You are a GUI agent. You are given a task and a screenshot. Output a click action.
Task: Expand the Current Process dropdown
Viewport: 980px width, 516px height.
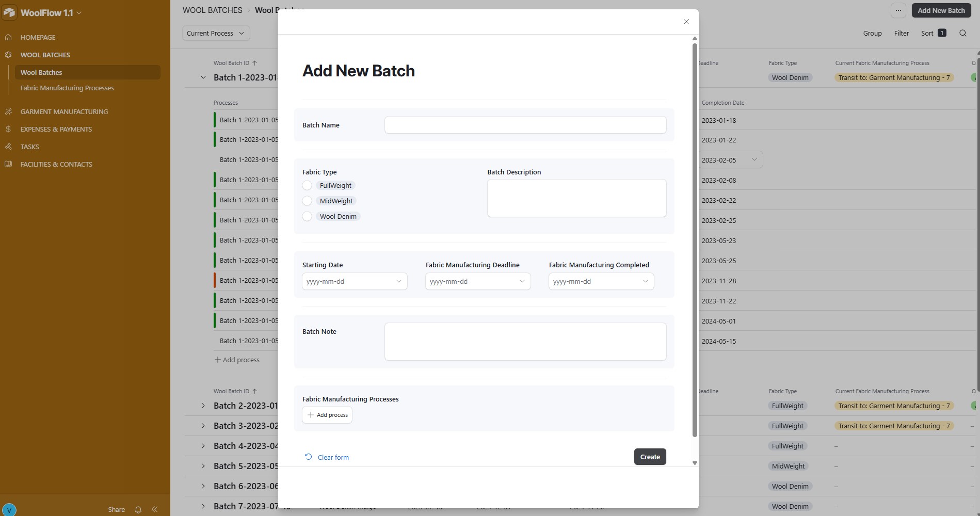(x=216, y=33)
